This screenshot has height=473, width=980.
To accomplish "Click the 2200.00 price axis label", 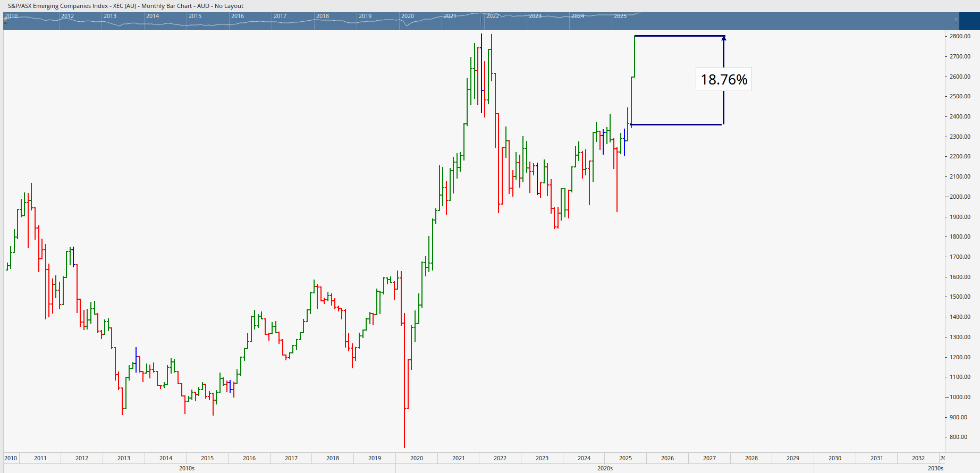I will pyautogui.click(x=960, y=156).
